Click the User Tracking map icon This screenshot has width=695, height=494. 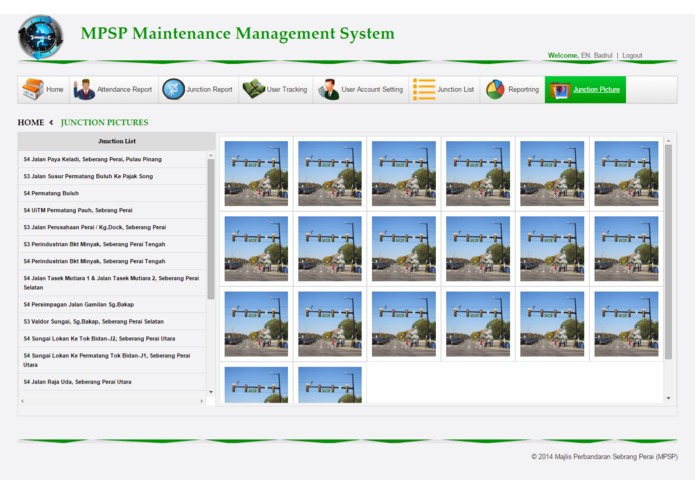point(254,89)
